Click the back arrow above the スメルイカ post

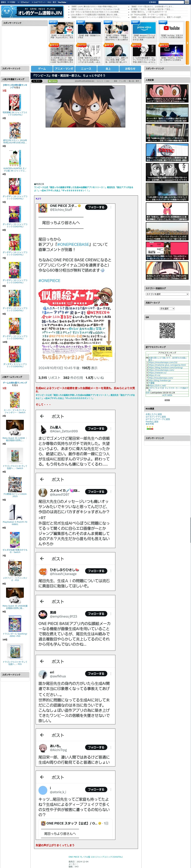[42, 479]
